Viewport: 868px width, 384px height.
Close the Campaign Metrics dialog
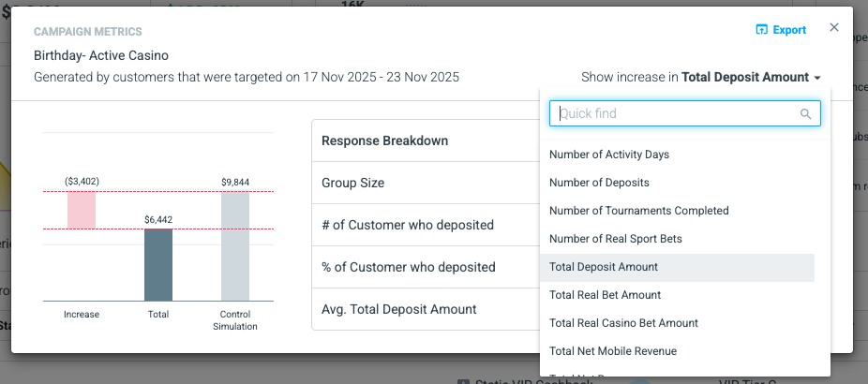[834, 27]
